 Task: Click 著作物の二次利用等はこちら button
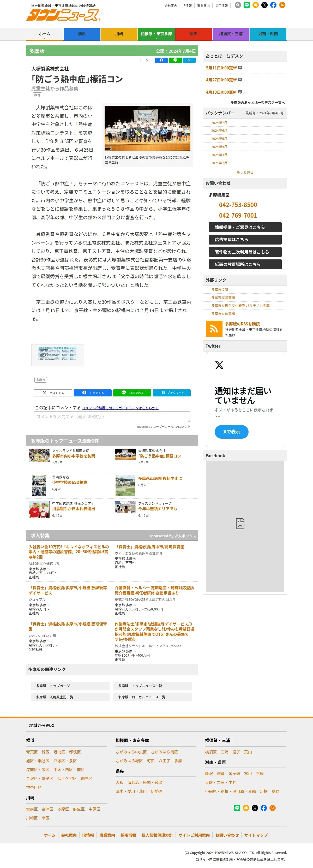click(x=245, y=252)
